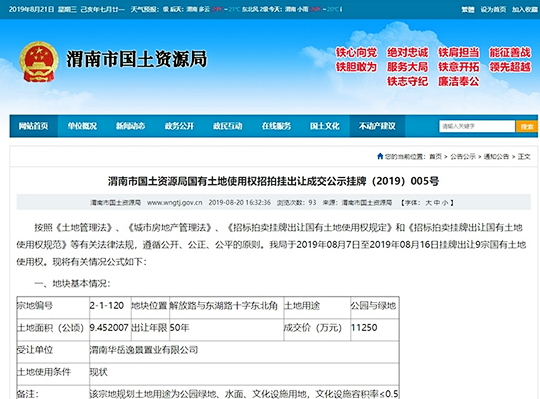Click the date 2019年8月21日 in top bar
Image resolution: width=540 pixels, height=399 pixels.
[31, 9]
